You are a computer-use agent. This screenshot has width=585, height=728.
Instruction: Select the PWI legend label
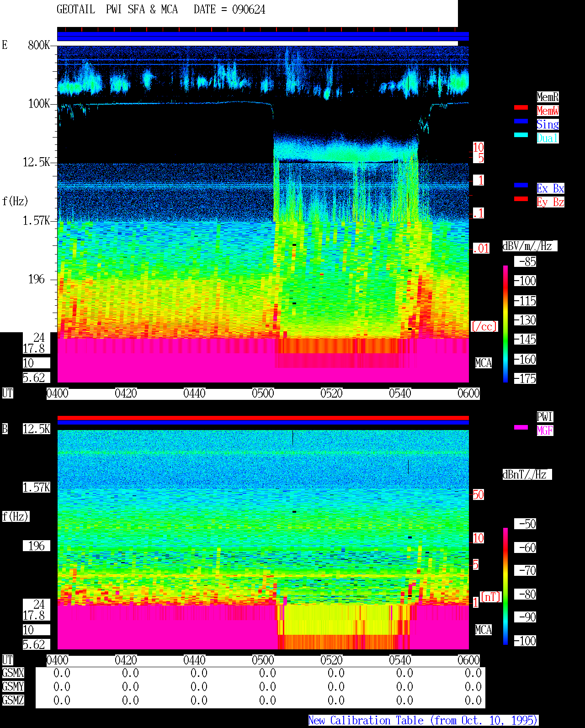[545, 417]
